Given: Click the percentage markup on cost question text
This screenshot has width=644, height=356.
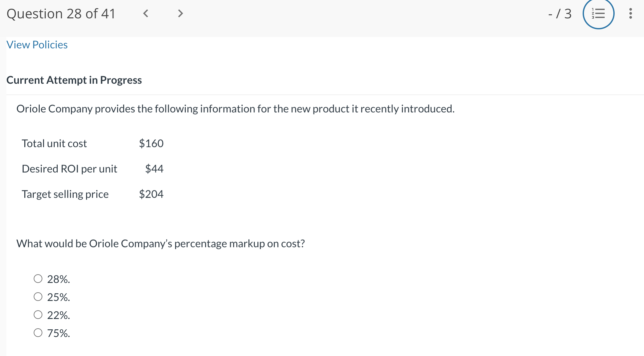Looking at the screenshot, I should pos(160,244).
